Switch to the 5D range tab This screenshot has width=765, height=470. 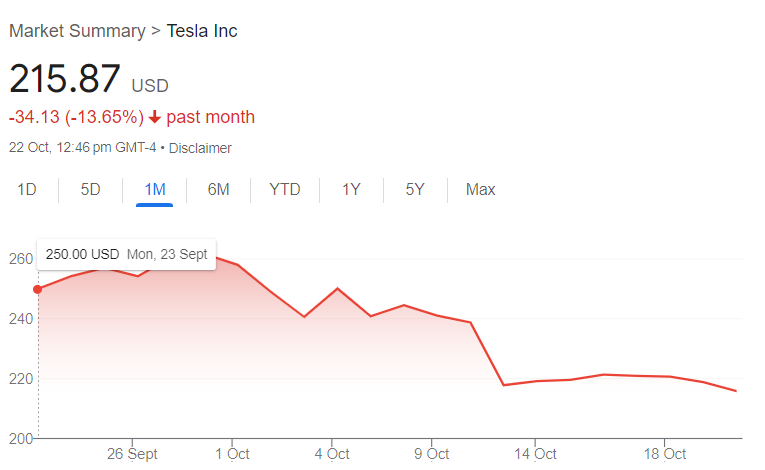(91, 189)
